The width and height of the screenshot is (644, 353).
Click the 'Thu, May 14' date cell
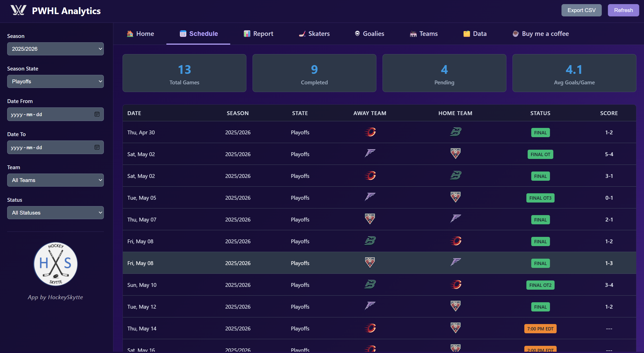tap(142, 328)
